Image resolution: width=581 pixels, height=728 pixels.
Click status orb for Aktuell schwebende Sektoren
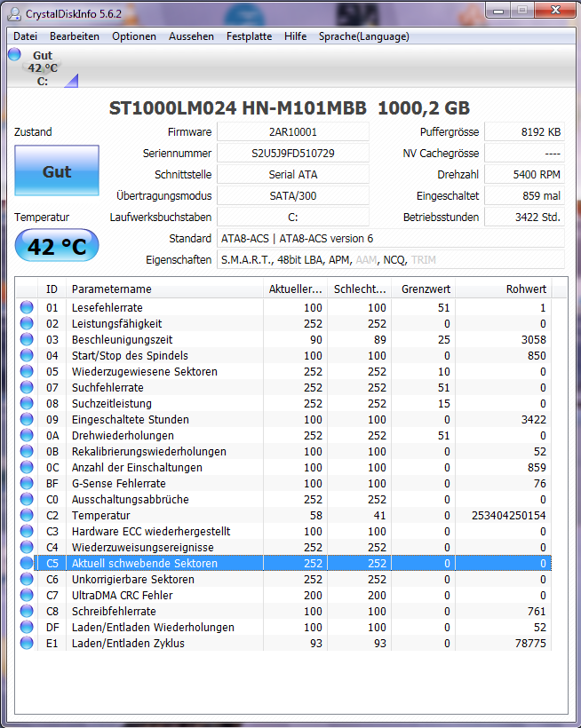tap(27, 563)
